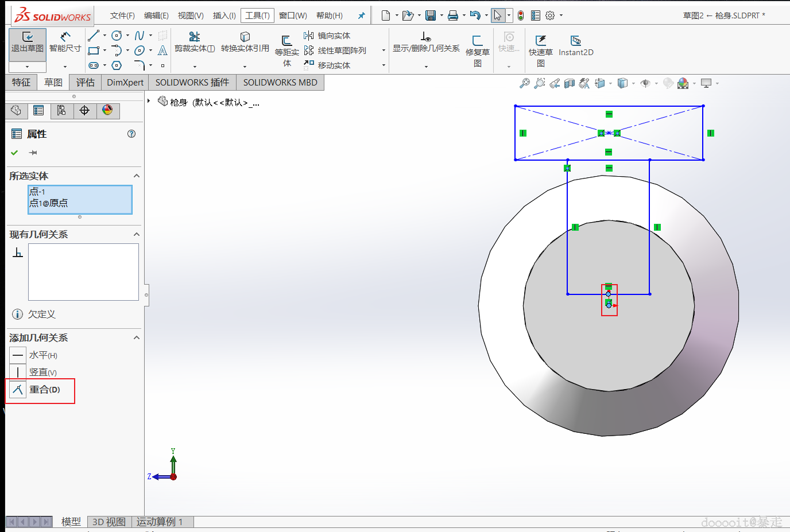The height and width of the screenshot is (532, 790).
Task: Expand the 枪身 feature tree arrow
Action: (149, 101)
